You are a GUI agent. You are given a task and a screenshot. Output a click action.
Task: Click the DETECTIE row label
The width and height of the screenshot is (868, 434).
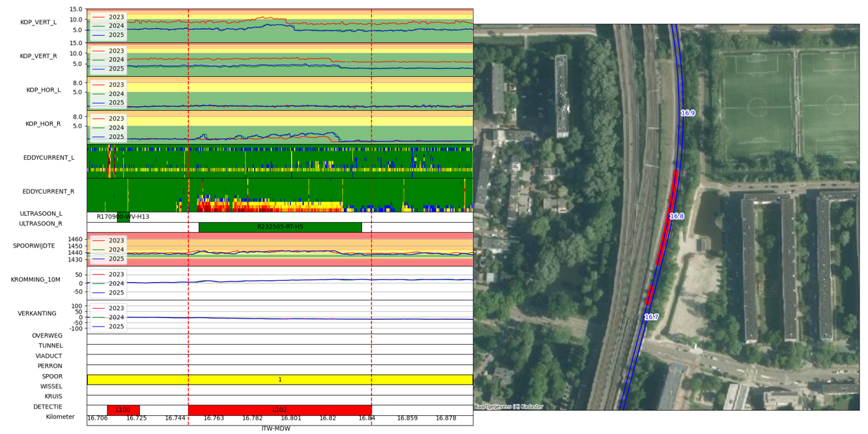point(48,407)
